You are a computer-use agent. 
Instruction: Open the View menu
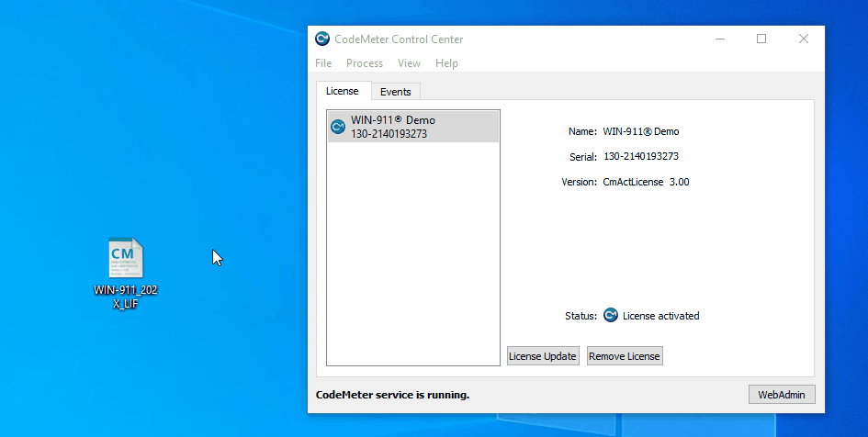(409, 63)
